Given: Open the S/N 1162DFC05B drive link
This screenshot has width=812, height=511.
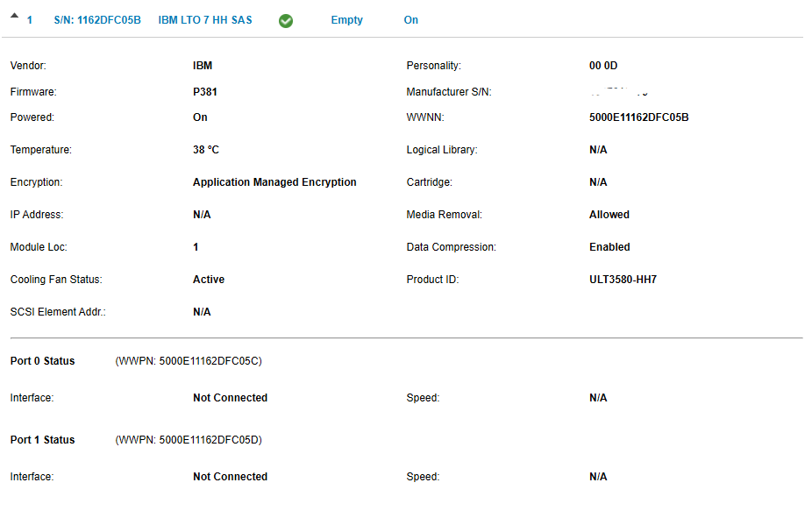Looking at the screenshot, I should [96, 19].
